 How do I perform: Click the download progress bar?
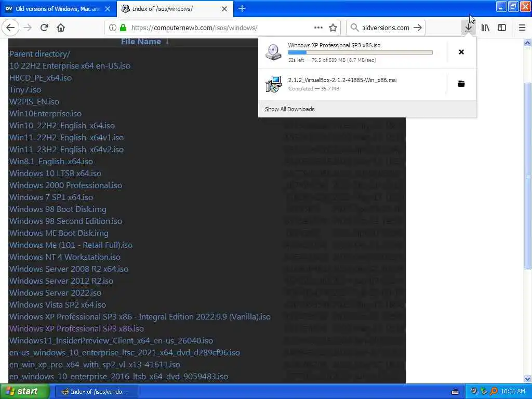[x=361, y=52]
